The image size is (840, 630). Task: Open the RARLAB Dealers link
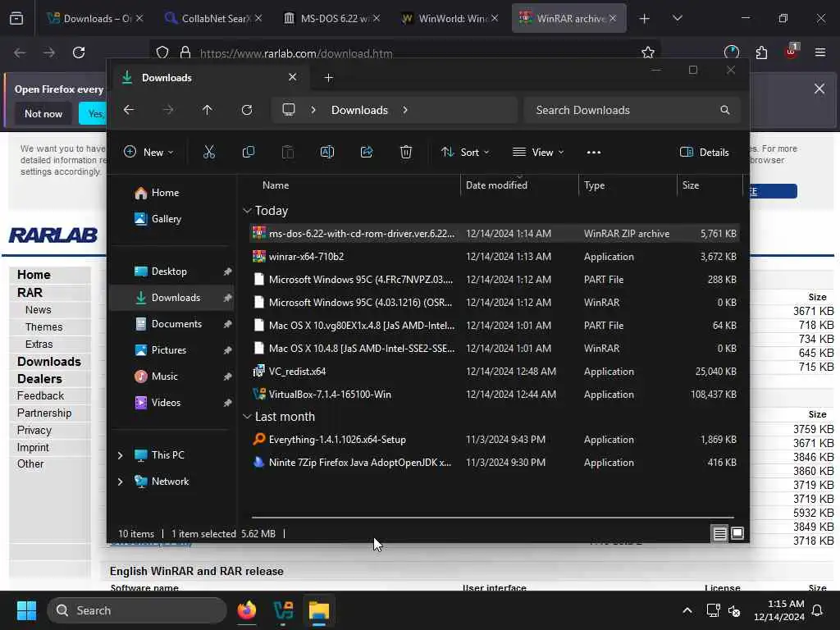pyautogui.click(x=39, y=379)
